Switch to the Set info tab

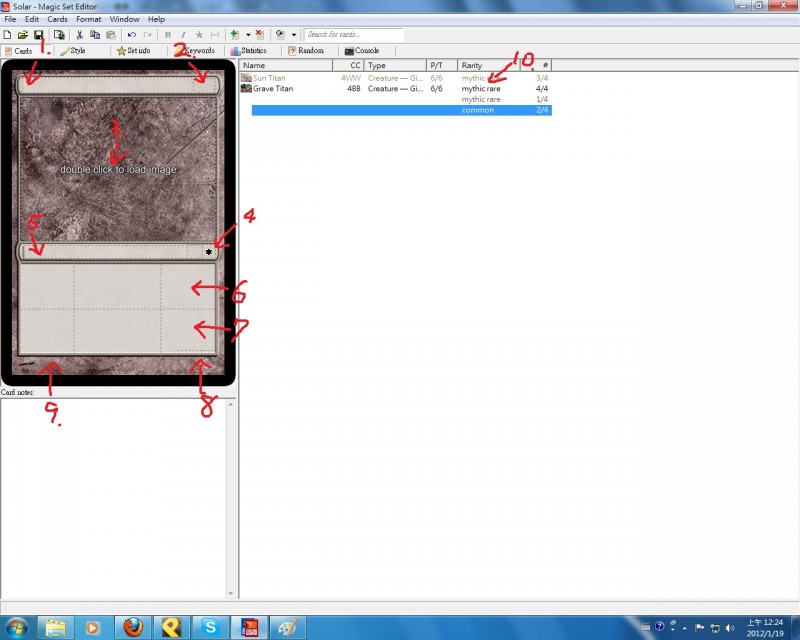point(134,51)
